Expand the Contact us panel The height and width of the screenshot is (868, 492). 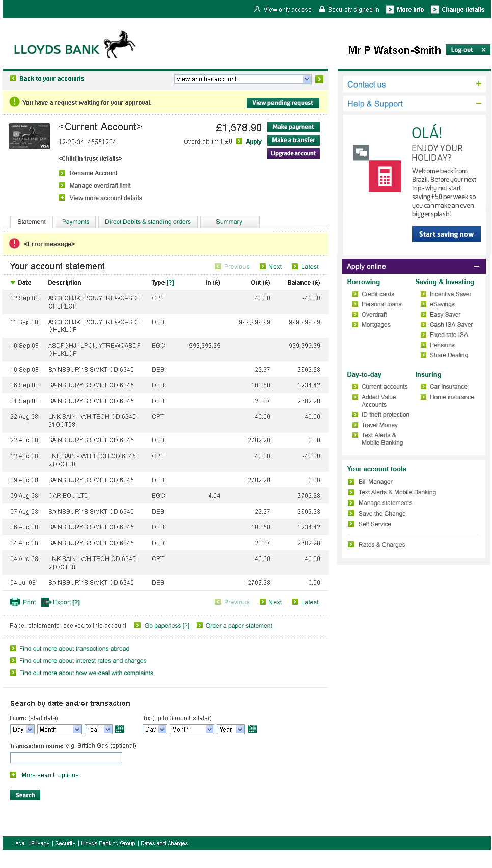tap(478, 84)
